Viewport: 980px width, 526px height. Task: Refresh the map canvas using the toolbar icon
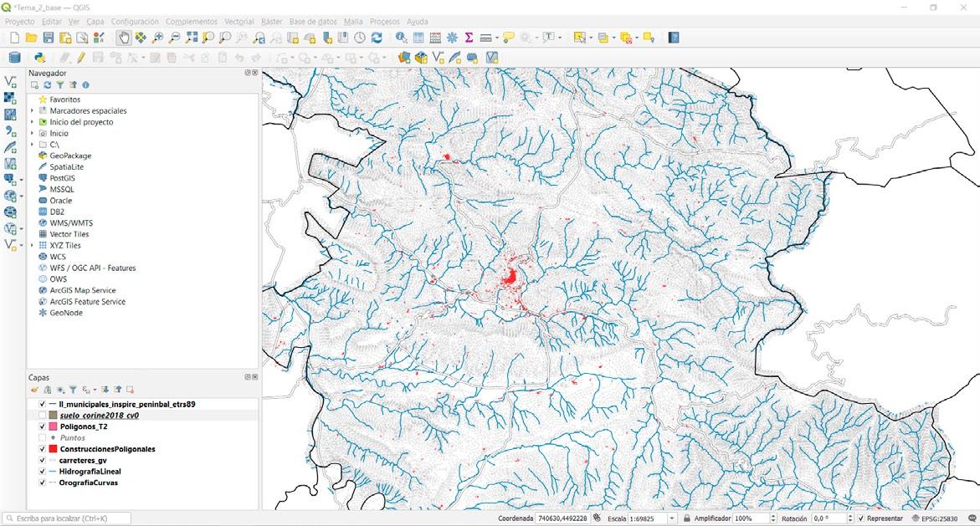click(x=377, y=38)
